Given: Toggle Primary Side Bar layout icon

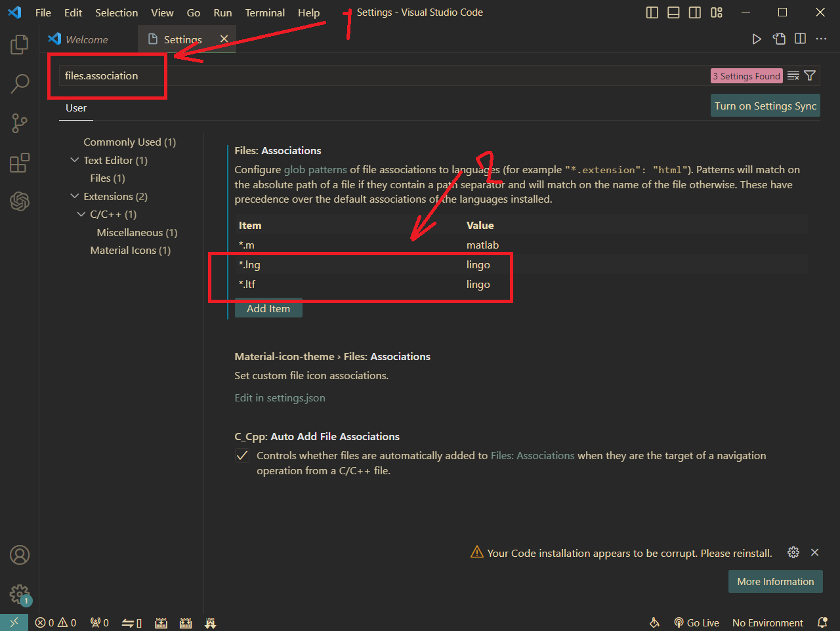Looking at the screenshot, I should [x=652, y=12].
